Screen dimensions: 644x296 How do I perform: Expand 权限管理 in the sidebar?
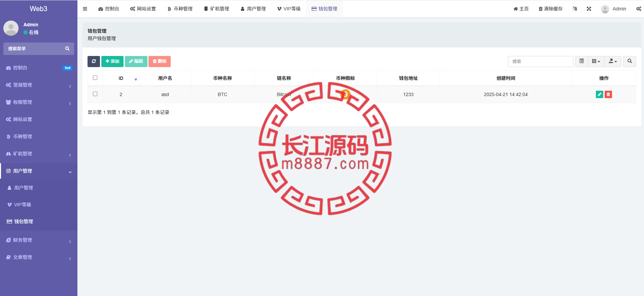pos(39,102)
